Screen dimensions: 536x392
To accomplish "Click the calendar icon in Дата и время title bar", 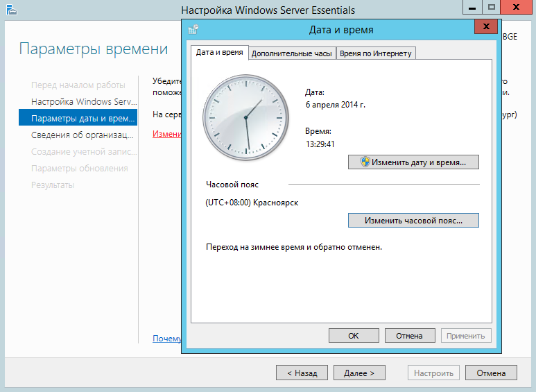I will point(193,29).
